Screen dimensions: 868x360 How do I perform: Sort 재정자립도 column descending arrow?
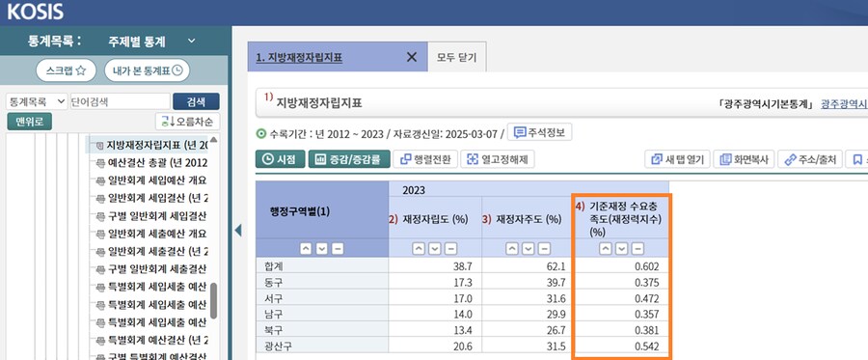pos(435,249)
